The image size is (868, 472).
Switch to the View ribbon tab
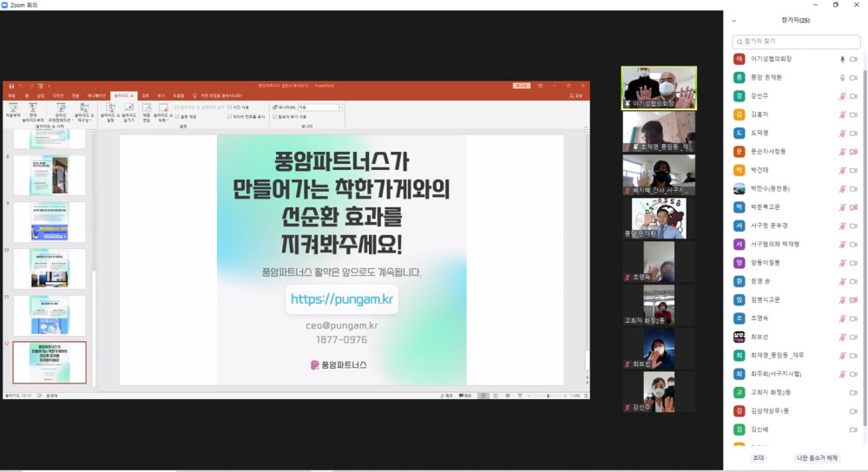pos(161,95)
